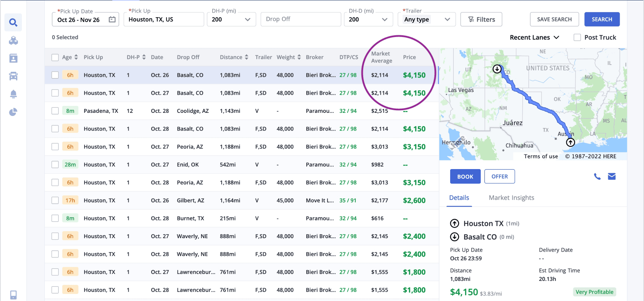Open the boxes/loads sidebar icon
Image resolution: width=644 pixels, height=301 pixels.
click(13, 41)
